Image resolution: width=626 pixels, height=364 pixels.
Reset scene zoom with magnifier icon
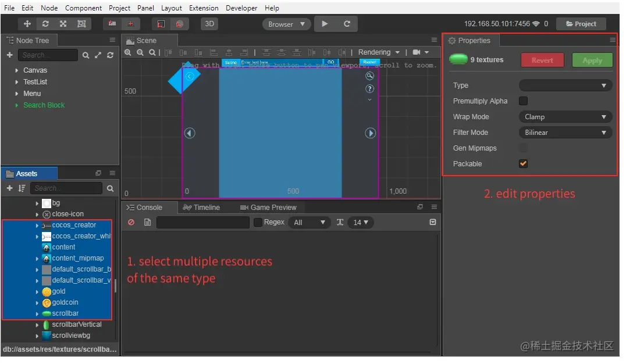click(x=152, y=52)
